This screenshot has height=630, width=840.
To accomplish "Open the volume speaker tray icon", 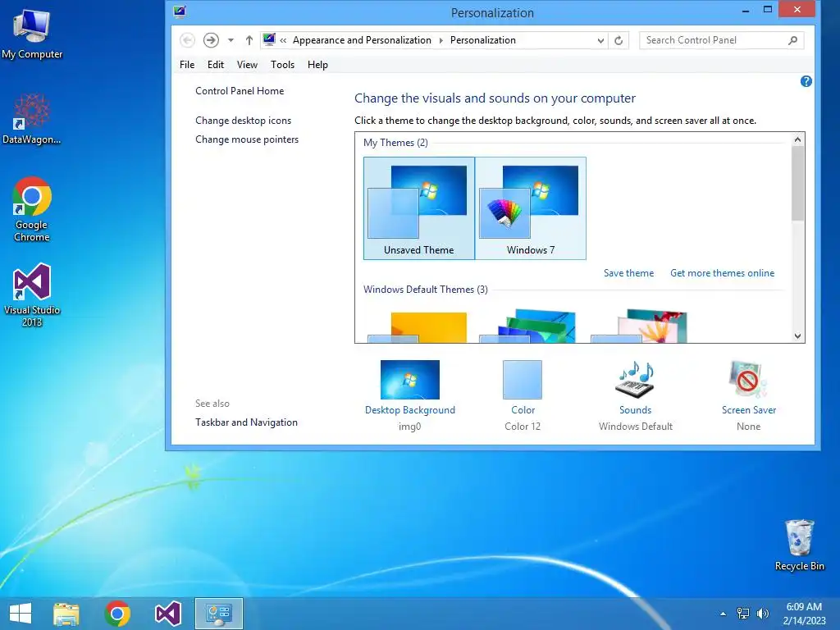I will tap(762, 614).
